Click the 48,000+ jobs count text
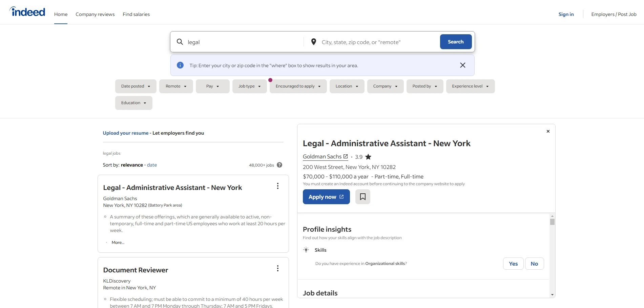Screen dimensions: 644x308 pyautogui.click(x=262, y=165)
